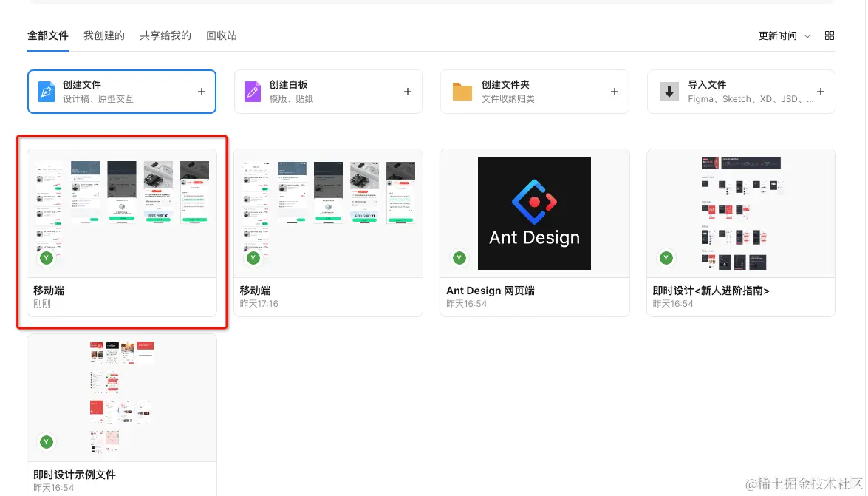868x496 pixels.
Task: Click the Figma、Sketch、XD、JSD subtitle
Action: [751, 98]
